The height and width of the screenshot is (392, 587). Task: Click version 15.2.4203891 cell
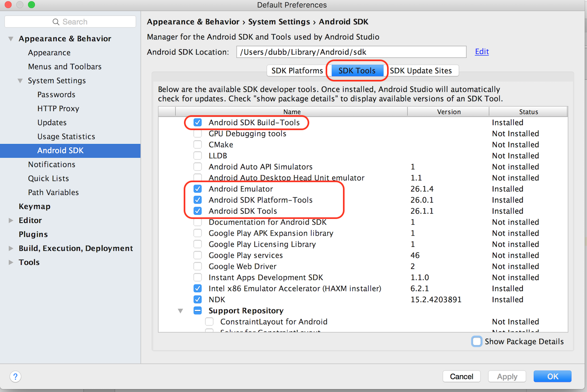click(436, 300)
